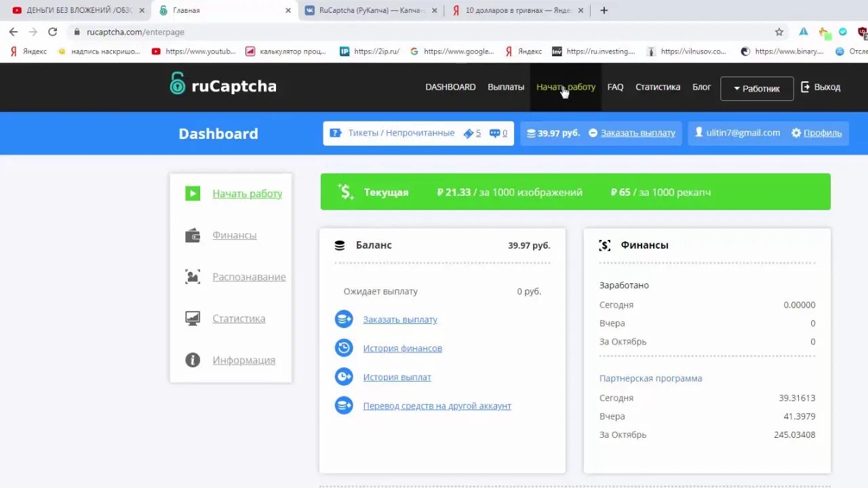868x488 pixels.
Task: Click the icon beside Перевод средств
Action: pyautogui.click(x=344, y=406)
